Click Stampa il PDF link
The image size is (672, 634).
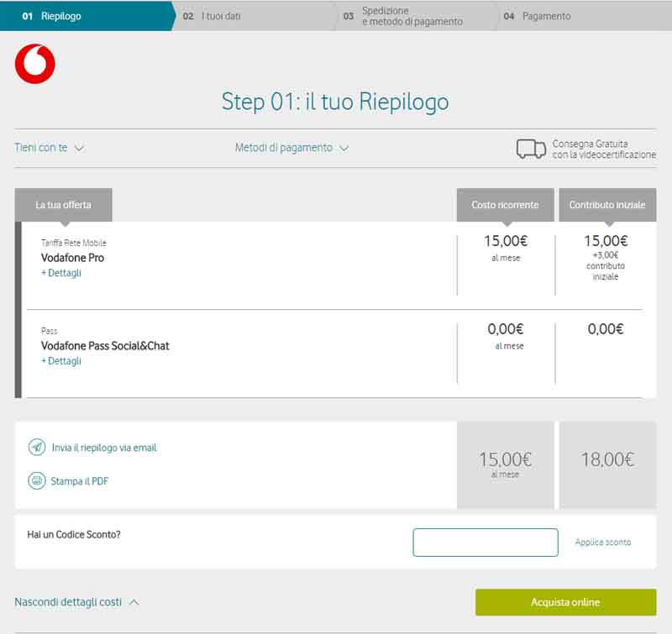tap(79, 481)
